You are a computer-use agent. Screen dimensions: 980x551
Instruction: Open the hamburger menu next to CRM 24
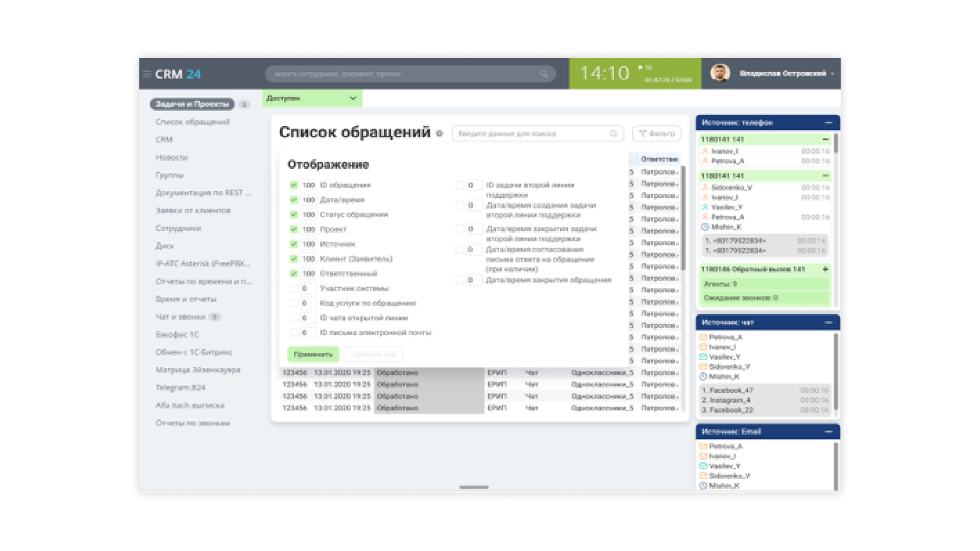click(x=146, y=74)
